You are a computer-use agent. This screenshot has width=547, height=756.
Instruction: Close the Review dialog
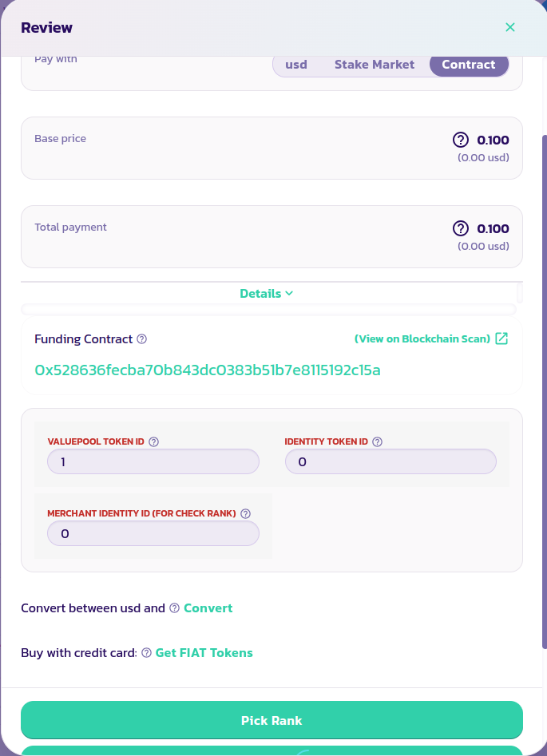[510, 27]
